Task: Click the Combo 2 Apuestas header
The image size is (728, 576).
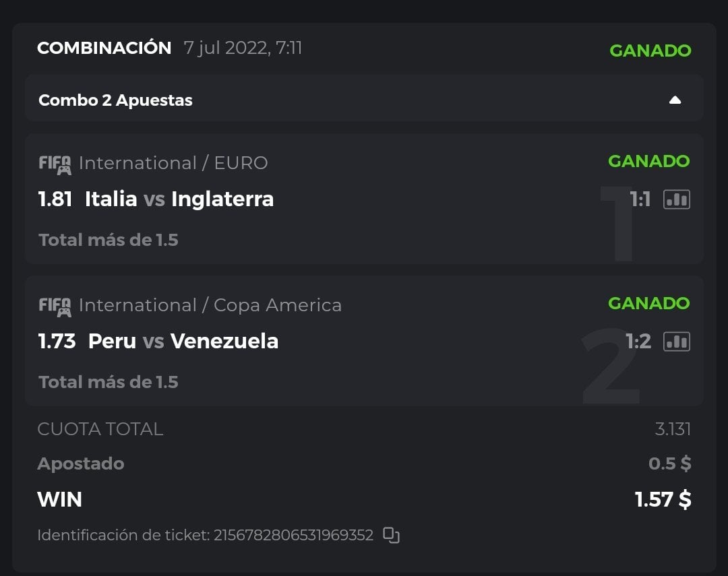Action: 115,100
